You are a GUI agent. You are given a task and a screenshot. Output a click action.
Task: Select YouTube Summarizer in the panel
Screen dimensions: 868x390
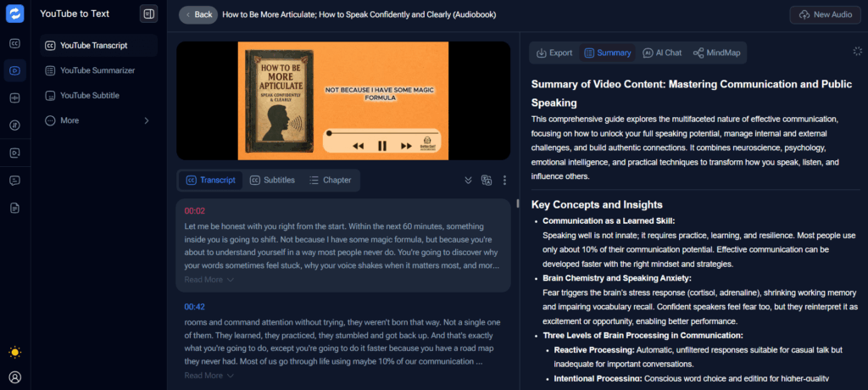pos(98,70)
